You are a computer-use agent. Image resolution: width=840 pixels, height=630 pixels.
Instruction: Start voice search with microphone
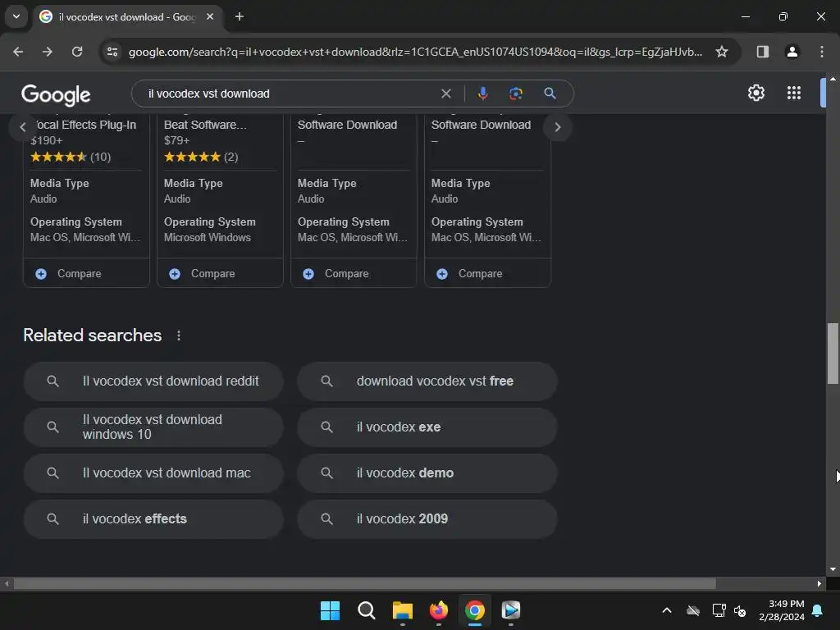(x=482, y=94)
